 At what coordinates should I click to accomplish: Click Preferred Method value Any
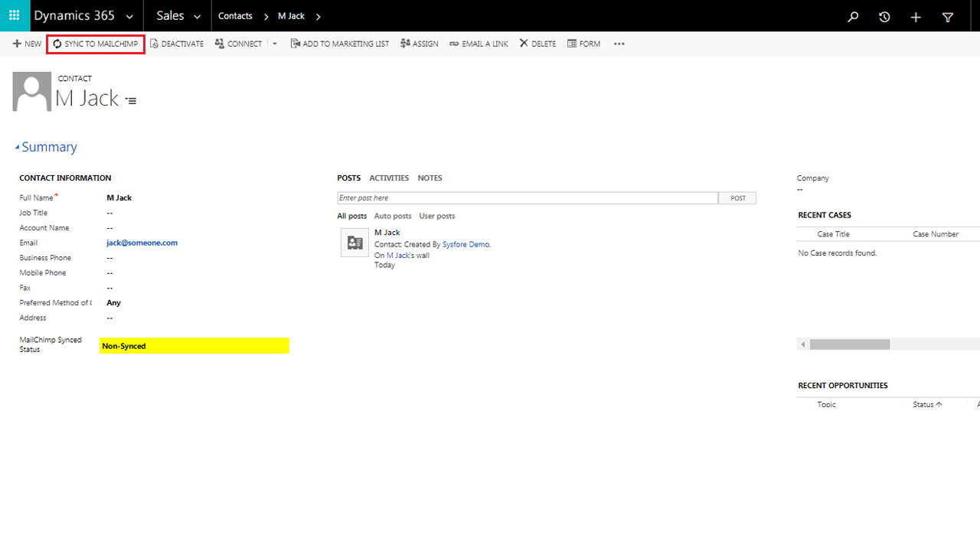coord(113,302)
